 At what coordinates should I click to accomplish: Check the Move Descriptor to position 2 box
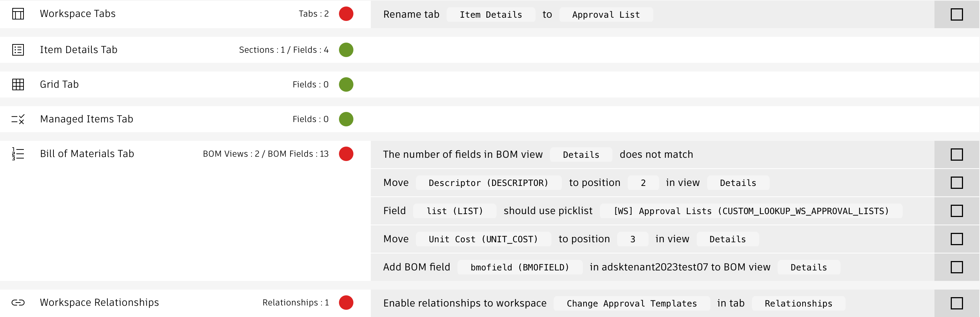click(x=956, y=183)
